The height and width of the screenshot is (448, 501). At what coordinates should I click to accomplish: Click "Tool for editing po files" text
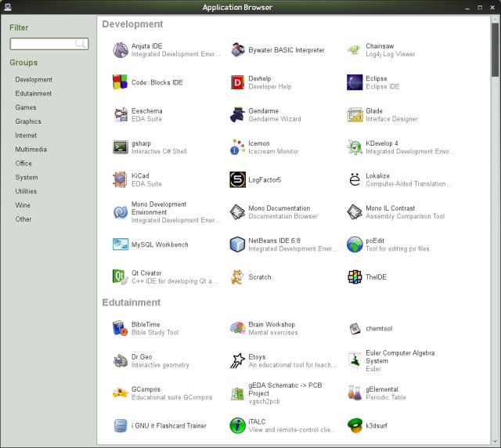coord(398,249)
